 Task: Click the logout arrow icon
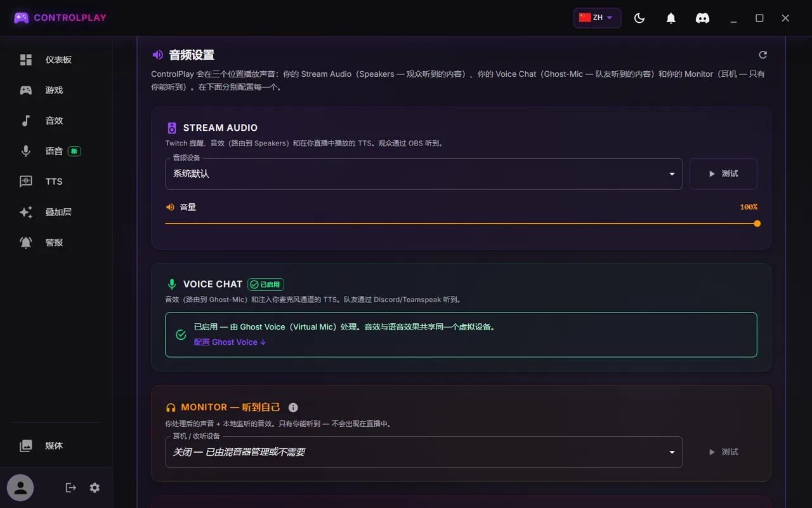71,488
